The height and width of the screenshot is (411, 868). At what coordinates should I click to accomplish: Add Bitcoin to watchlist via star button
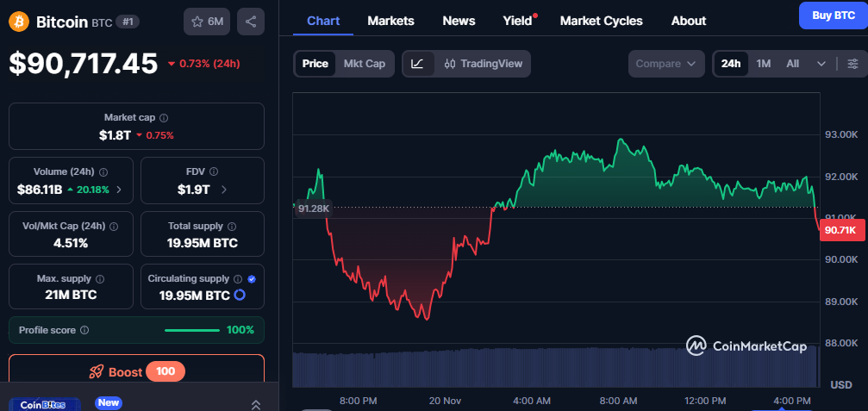tap(206, 22)
